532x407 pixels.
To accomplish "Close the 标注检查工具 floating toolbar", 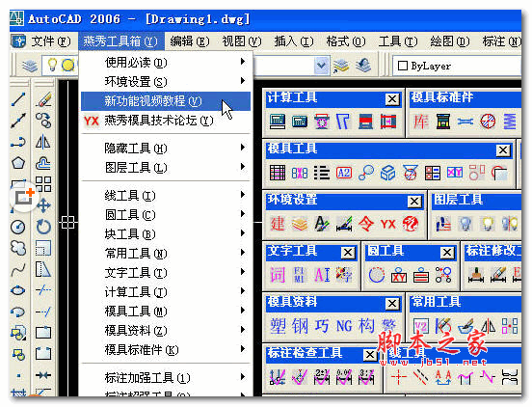I will [370, 355].
